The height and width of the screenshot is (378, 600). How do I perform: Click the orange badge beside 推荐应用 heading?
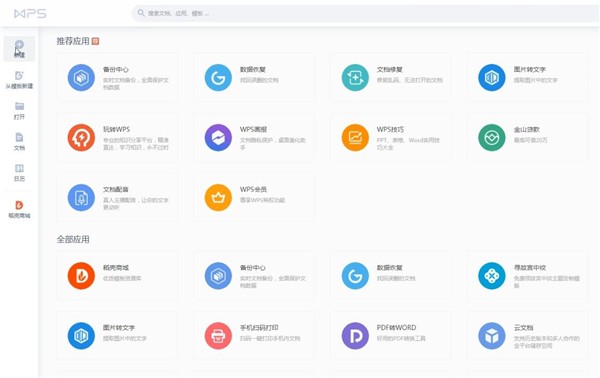point(95,41)
